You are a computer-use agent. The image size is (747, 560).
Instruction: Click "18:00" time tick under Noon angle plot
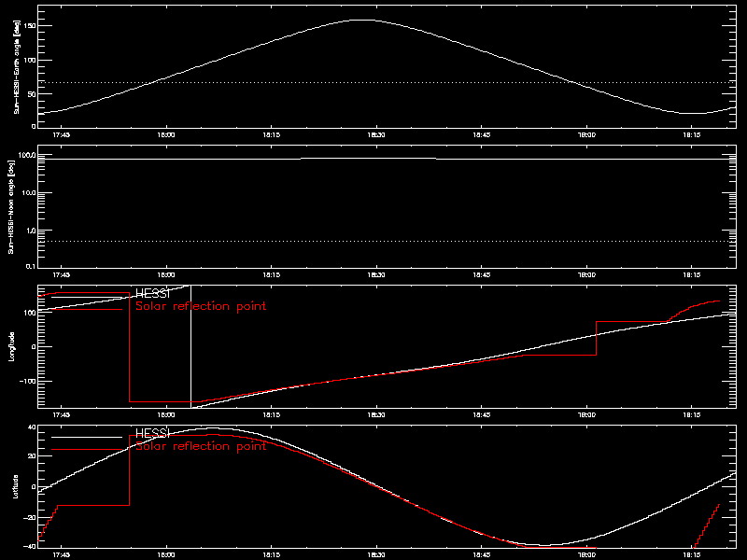166,275
